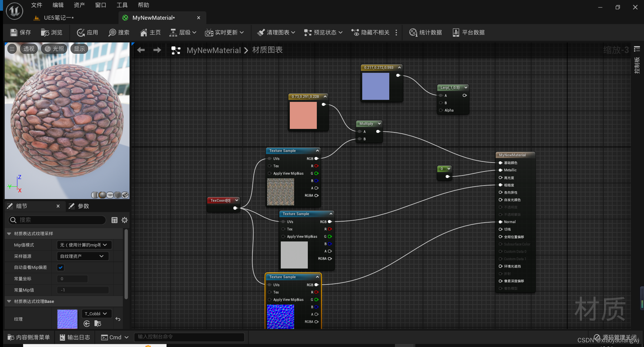Click the salmon color swatch in constant node
Screen dimensions: 644x347
(303, 115)
